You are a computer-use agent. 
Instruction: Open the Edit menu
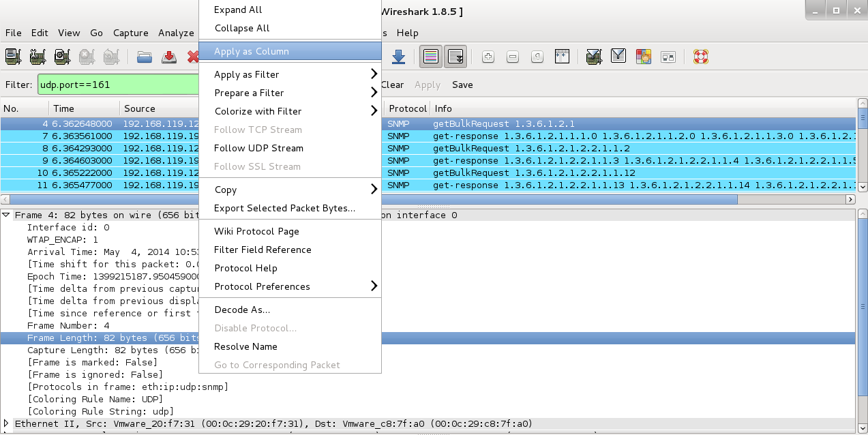[40, 33]
